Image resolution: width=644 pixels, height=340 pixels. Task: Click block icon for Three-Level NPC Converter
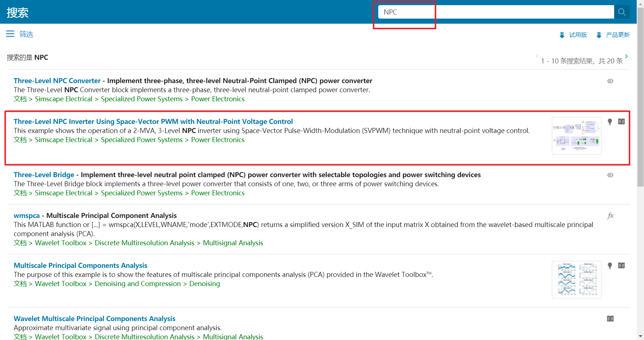[x=610, y=81]
